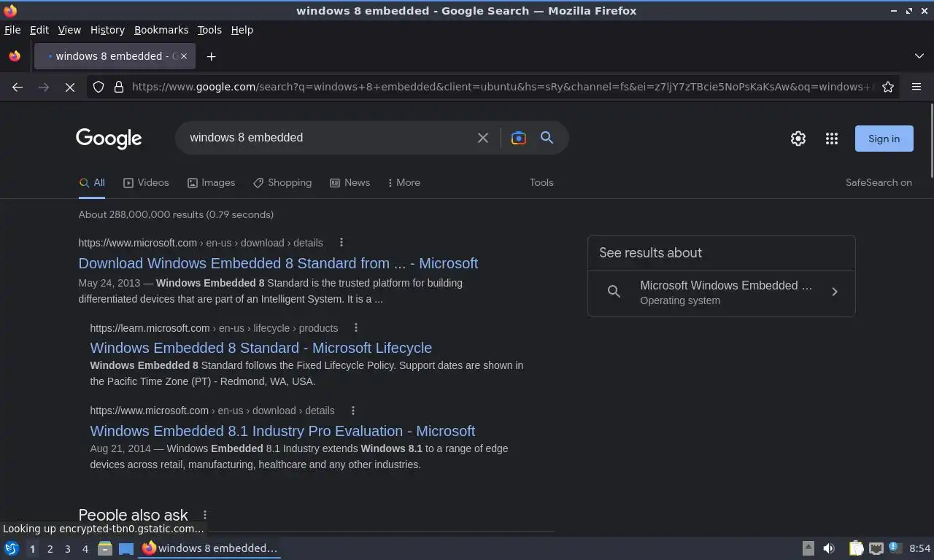Switch to Images results tab
This screenshot has height=560, width=934.
pos(211,183)
